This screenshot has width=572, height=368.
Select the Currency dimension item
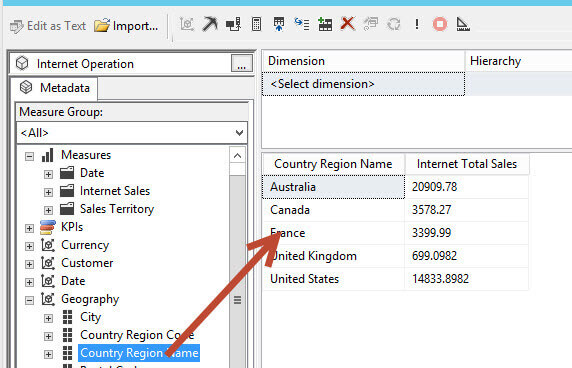tap(85, 245)
